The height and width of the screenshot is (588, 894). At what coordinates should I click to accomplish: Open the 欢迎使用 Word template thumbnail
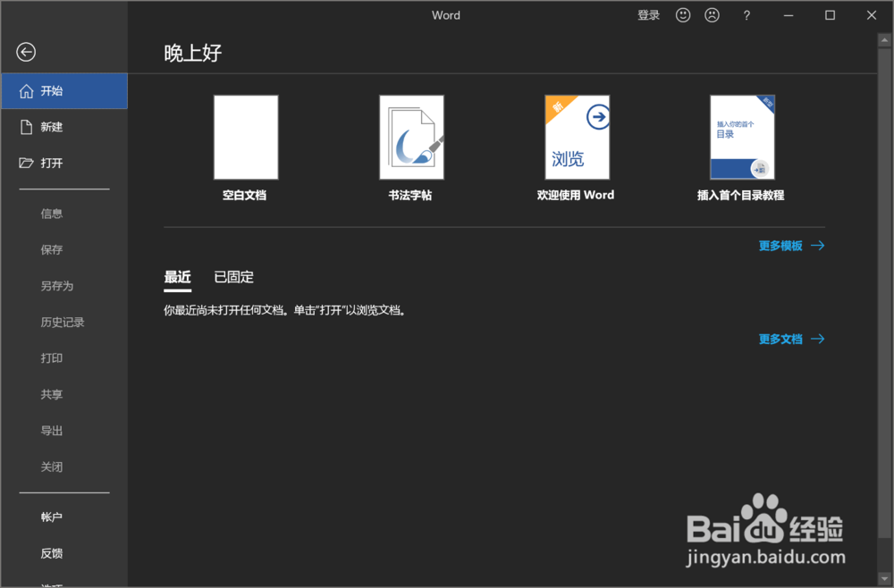pyautogui.click(x=577, y=138)
